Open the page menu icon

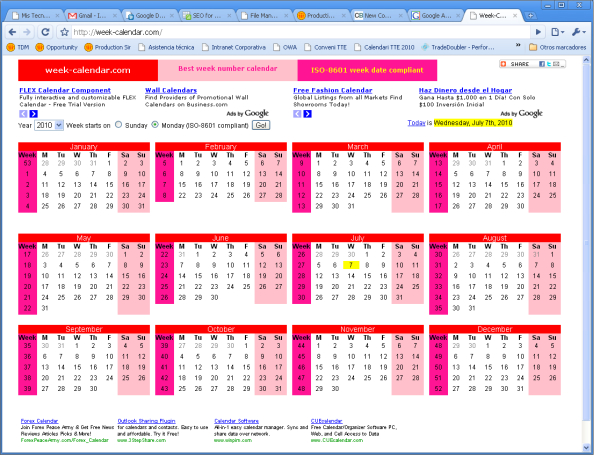[x=558, y=32]
